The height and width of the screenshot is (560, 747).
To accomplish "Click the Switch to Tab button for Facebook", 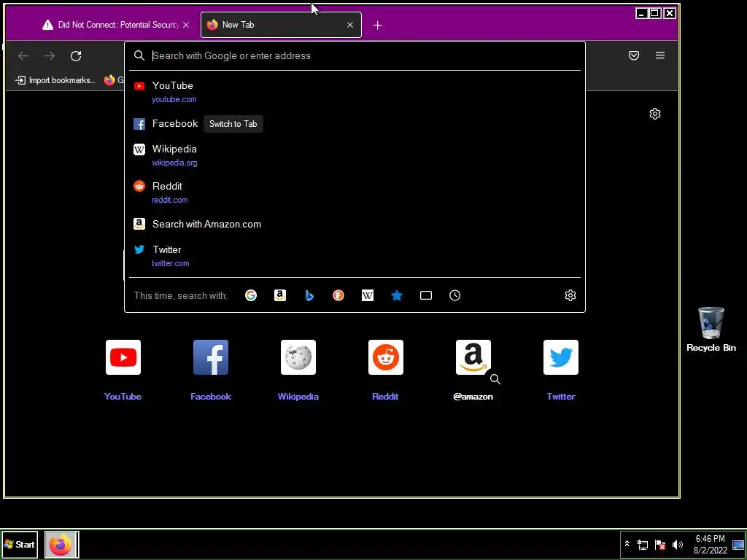I will click(233, 124).
